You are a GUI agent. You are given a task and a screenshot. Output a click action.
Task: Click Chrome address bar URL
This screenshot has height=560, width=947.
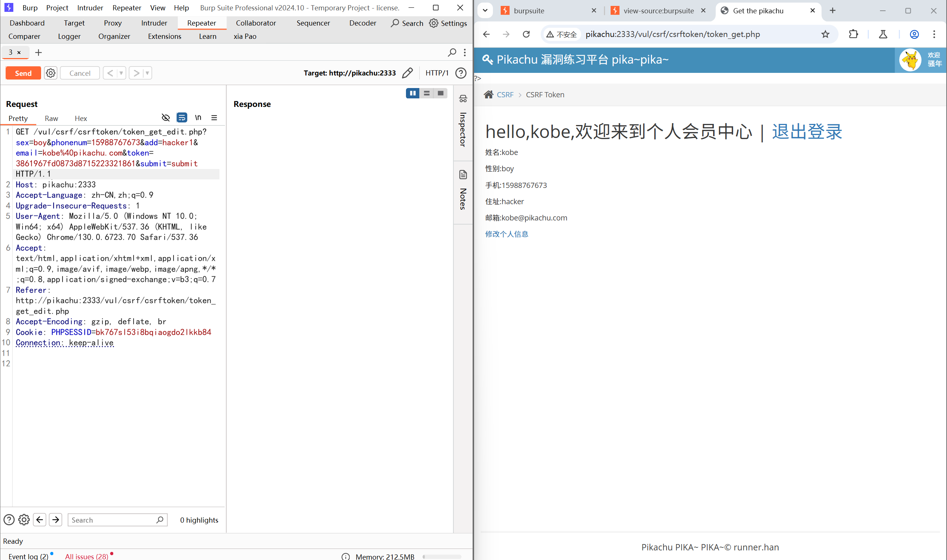[673, 34]
